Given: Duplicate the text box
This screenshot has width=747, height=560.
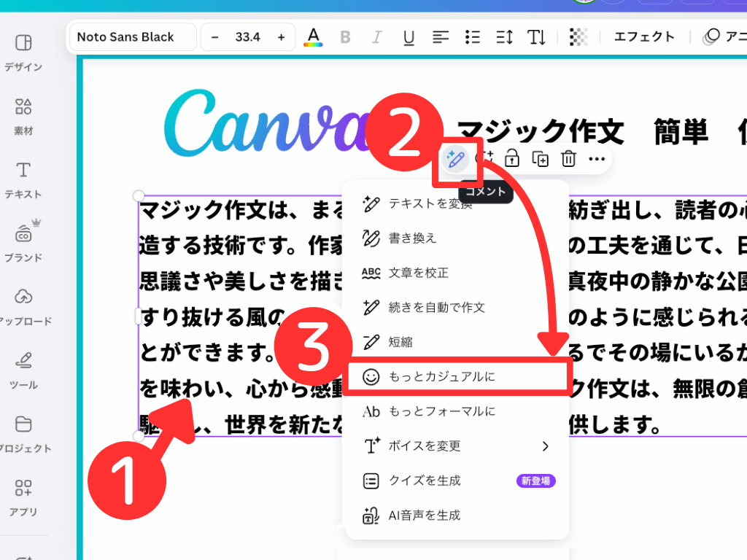Looking at the screenshot, I should coord(540,158).
